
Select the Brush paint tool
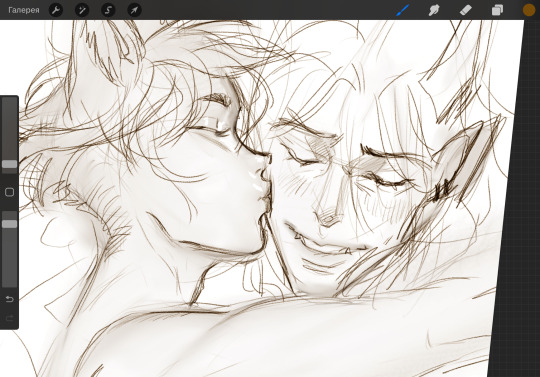pos(403,10)
